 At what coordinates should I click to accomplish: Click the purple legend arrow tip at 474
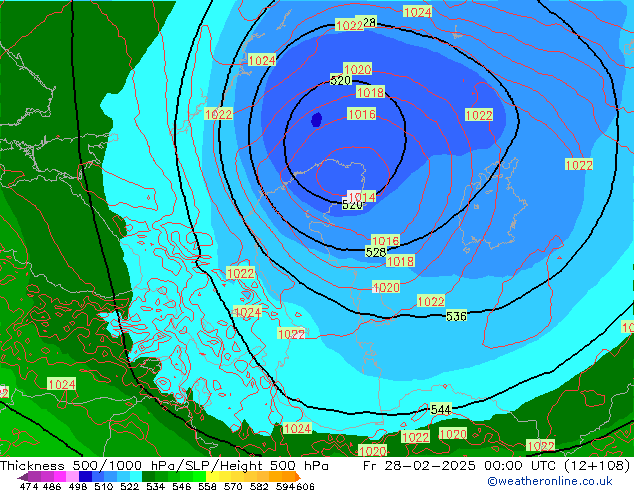(x=23, y=477)
